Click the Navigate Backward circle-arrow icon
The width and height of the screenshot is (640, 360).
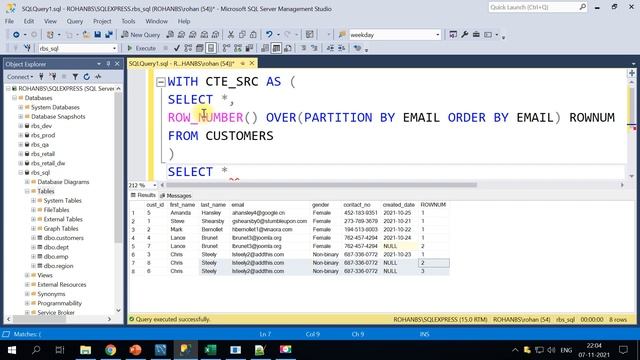[16, 35]
